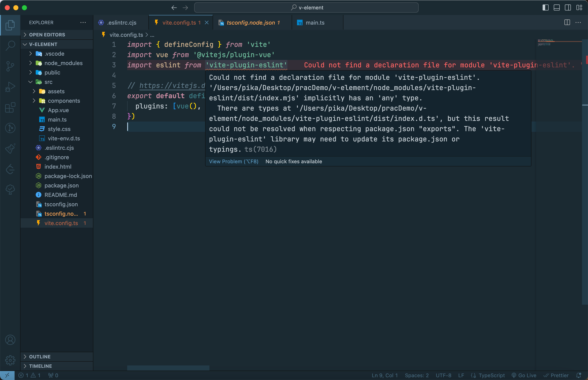Open tsconfig.json file
Image resolution: width=588 pixels, height=380 pixels.
(x=57, y=204)
